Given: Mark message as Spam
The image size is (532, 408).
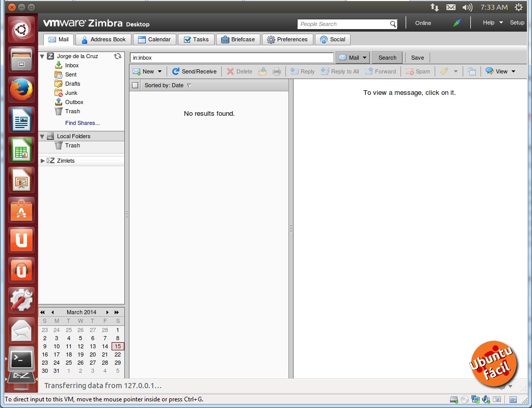Looking at the screenshot, I should [x=418, y=71].
